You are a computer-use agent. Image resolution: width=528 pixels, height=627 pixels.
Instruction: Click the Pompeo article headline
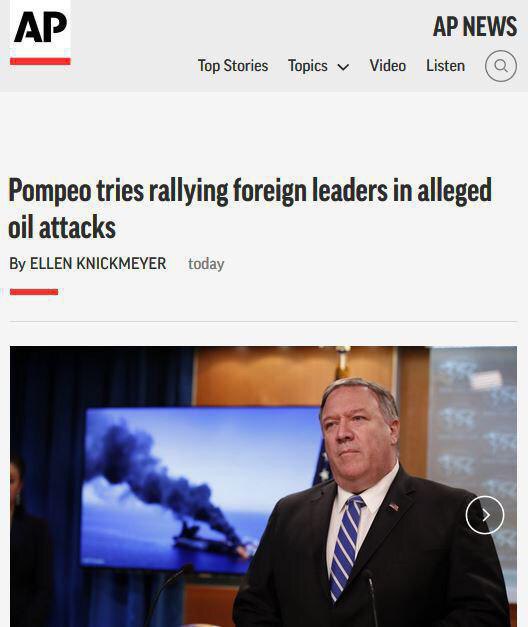point(250,208)
